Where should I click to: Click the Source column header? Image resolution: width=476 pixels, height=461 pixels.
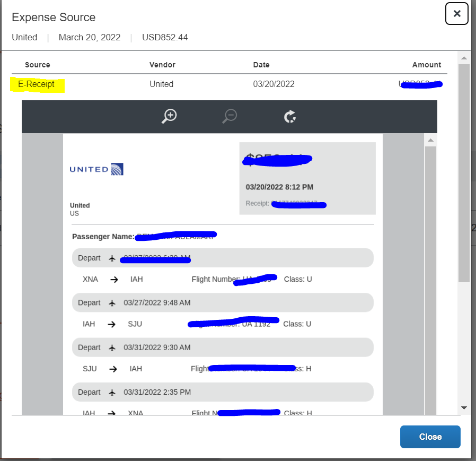coord(37,65)
